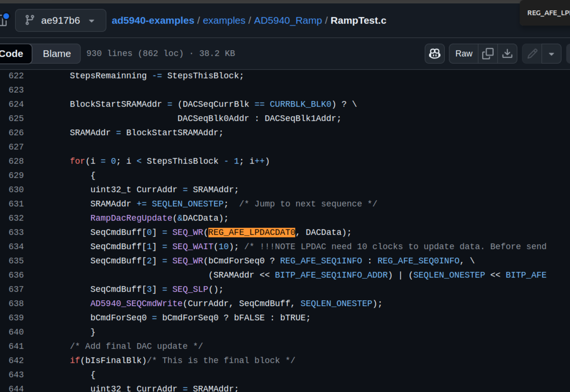
Task: Open the ad5940-examples repository breadcrumb link
Action: tap(153, 20)
